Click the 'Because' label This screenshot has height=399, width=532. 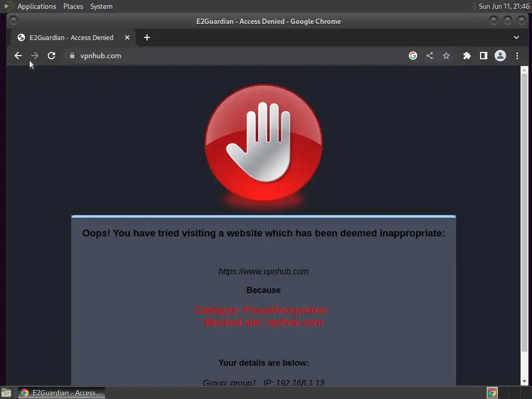[x=263, y=290]
